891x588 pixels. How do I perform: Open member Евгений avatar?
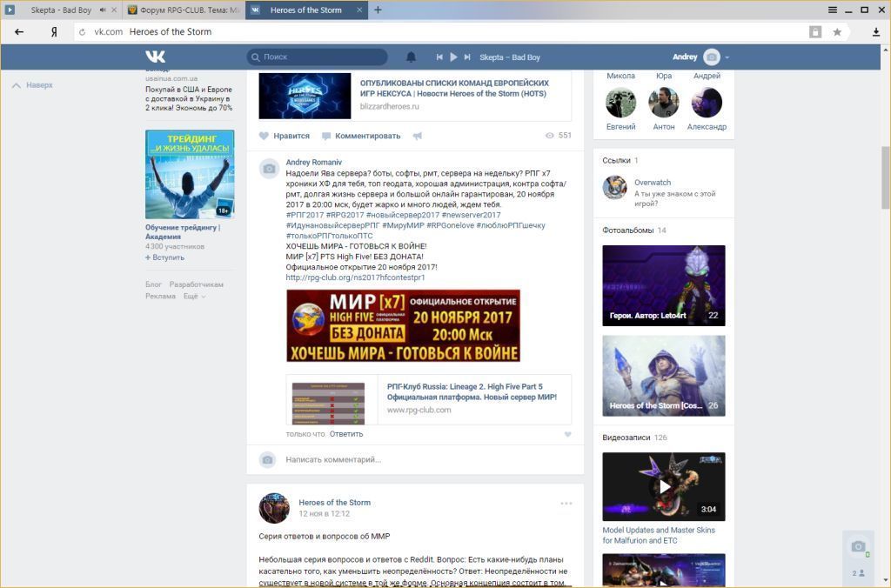point(620,103)
